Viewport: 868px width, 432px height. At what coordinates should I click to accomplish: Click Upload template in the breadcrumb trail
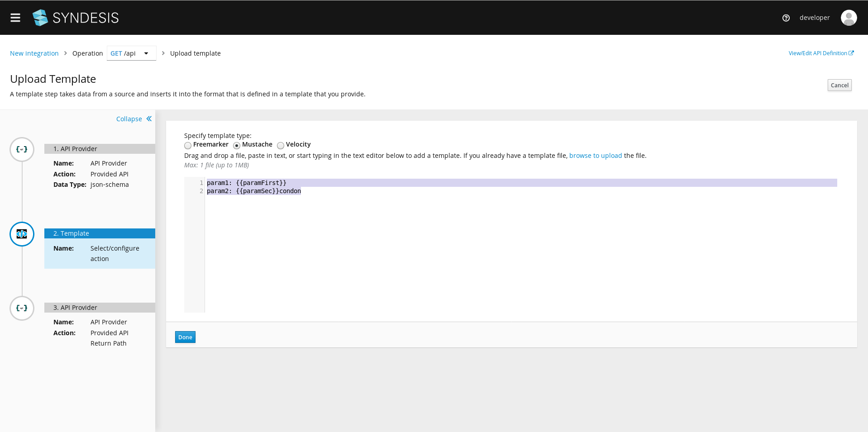click(195, 53)
